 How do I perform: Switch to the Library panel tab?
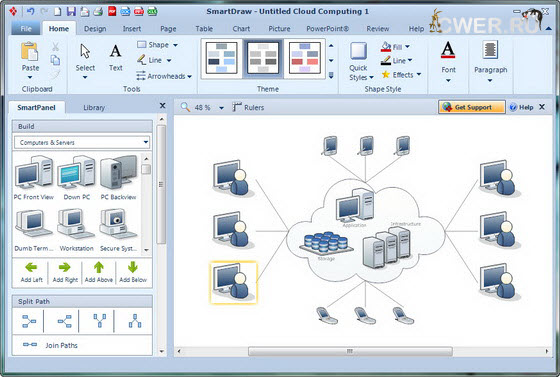coord(94,107)
